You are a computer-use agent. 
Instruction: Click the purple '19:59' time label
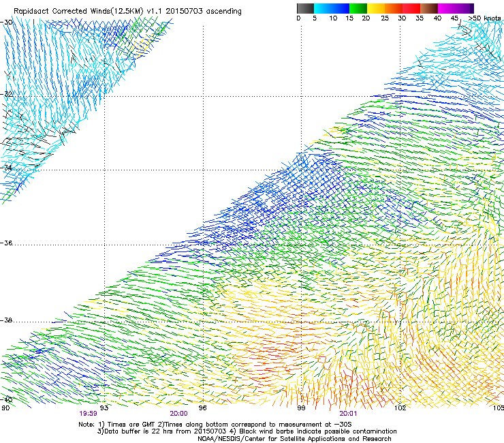coord(88,414)
